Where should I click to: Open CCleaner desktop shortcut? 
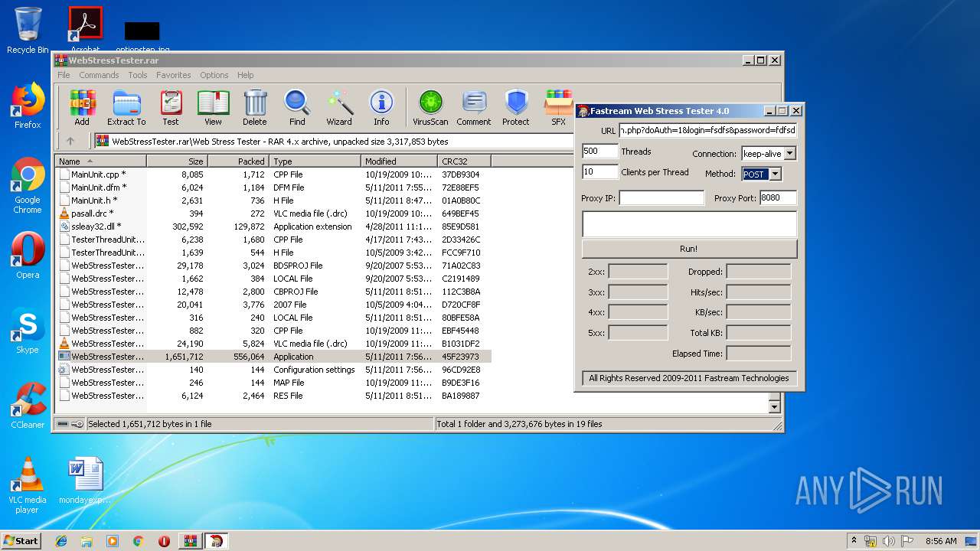coord(28,406)
